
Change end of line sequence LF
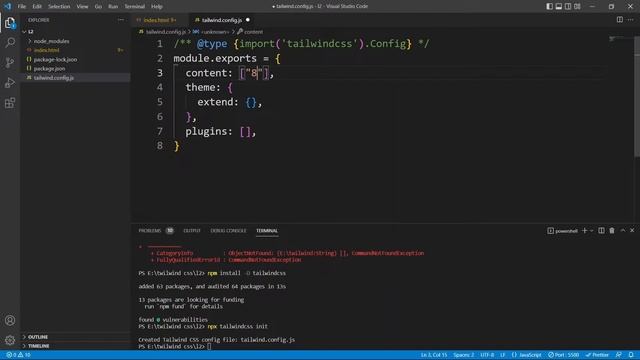click(x=502, y=355)
